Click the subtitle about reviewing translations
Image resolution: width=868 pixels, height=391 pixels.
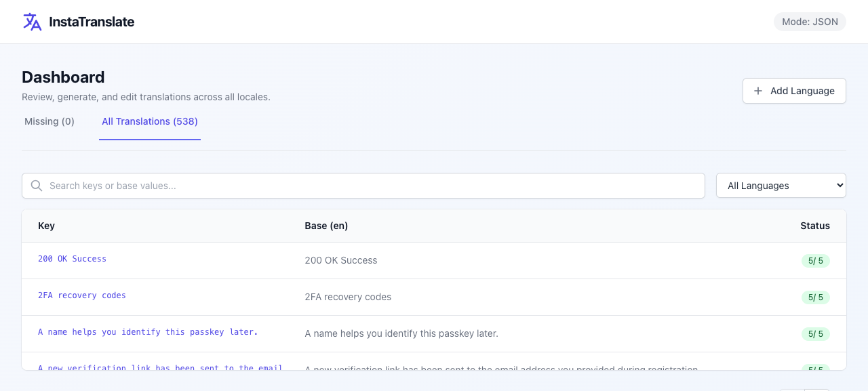click(x=146, y=97)
